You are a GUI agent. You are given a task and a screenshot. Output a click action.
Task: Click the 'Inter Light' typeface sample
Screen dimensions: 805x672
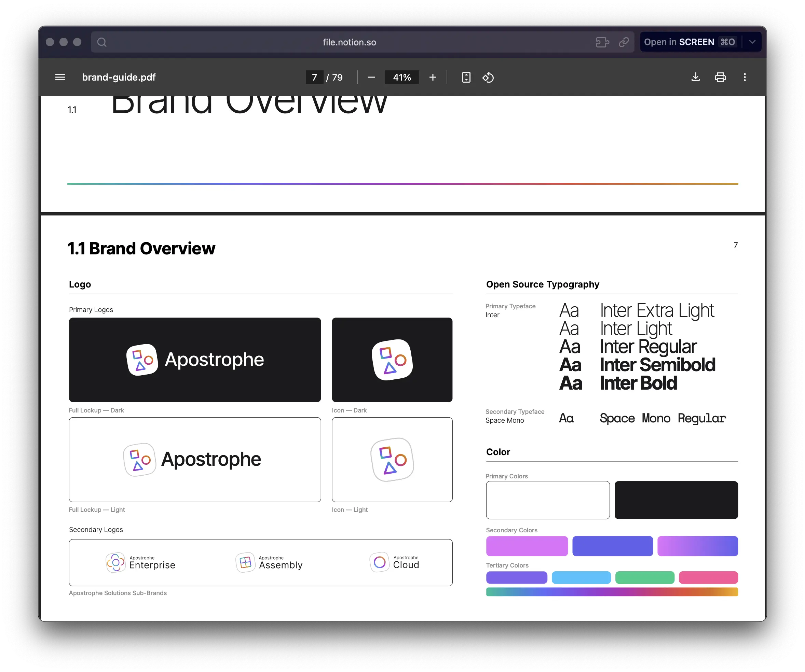tap(636, 329)
